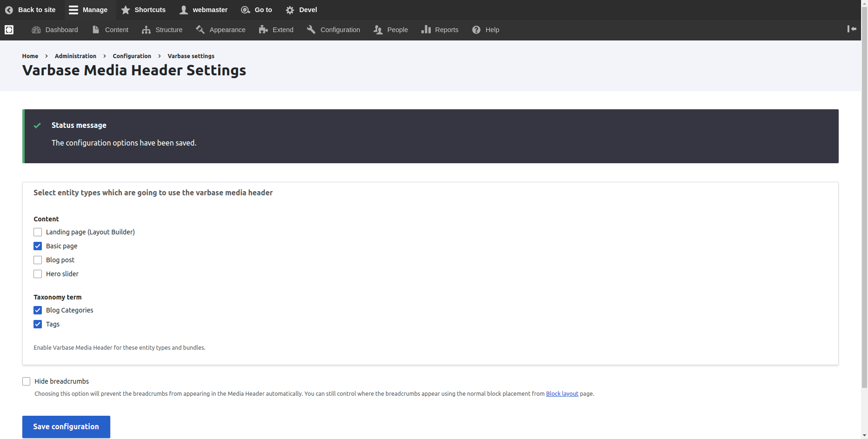Screen dimensions: 868x439
Task: Toggle the Manage hamburger menu
Action: [x=88, y=10]
